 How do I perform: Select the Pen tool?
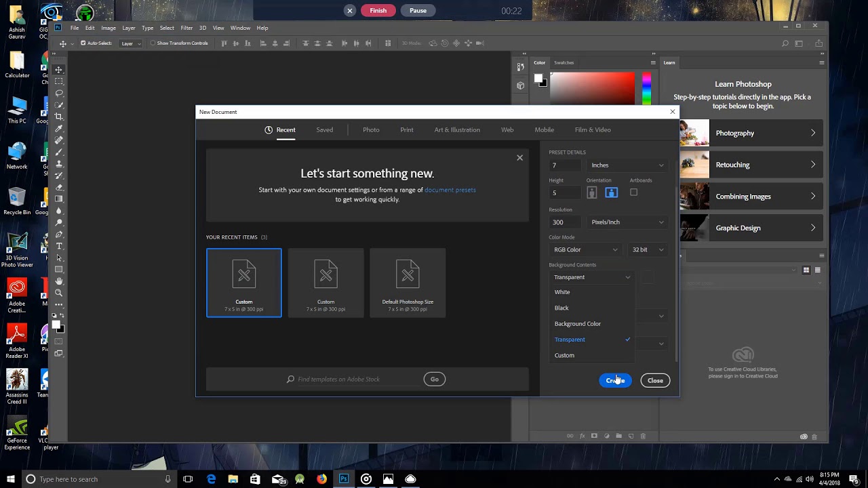59,234
